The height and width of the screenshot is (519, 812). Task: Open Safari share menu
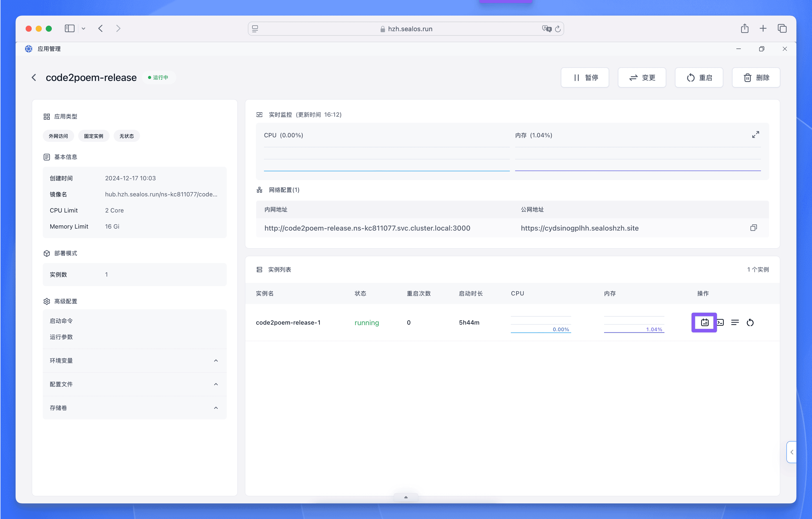click(745, 28)
